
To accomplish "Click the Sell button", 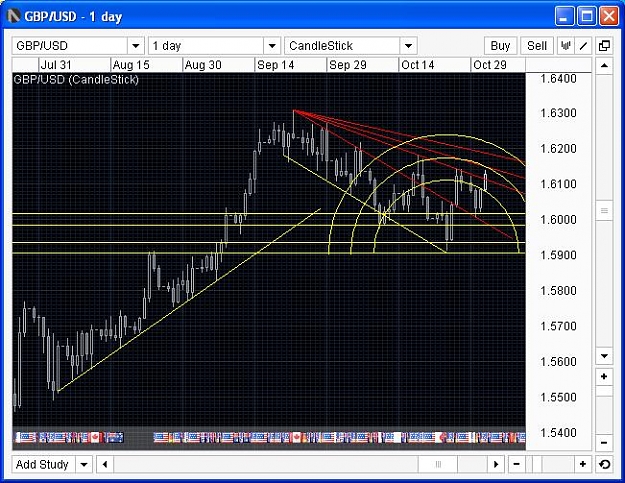I will click(x=537, y=46).
